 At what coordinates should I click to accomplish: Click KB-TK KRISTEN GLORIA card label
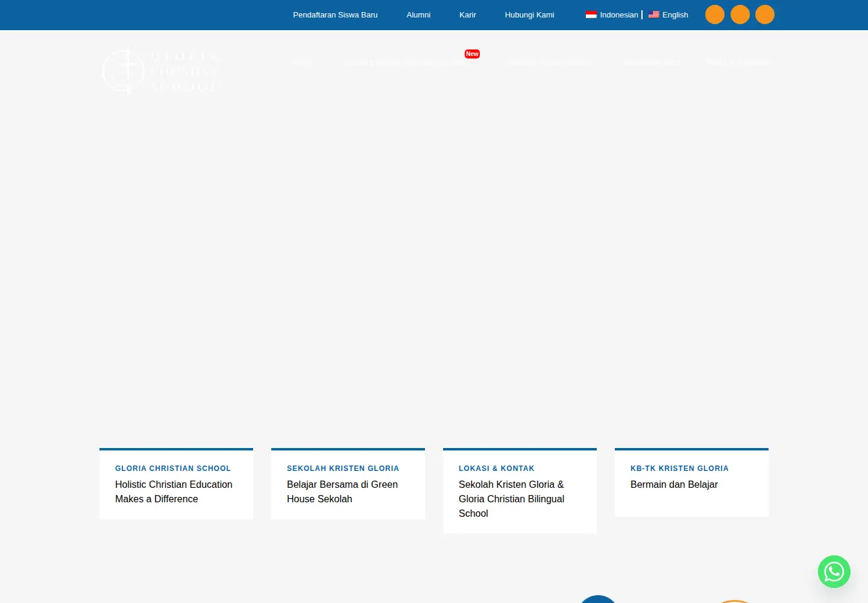[x=679, y=469]
